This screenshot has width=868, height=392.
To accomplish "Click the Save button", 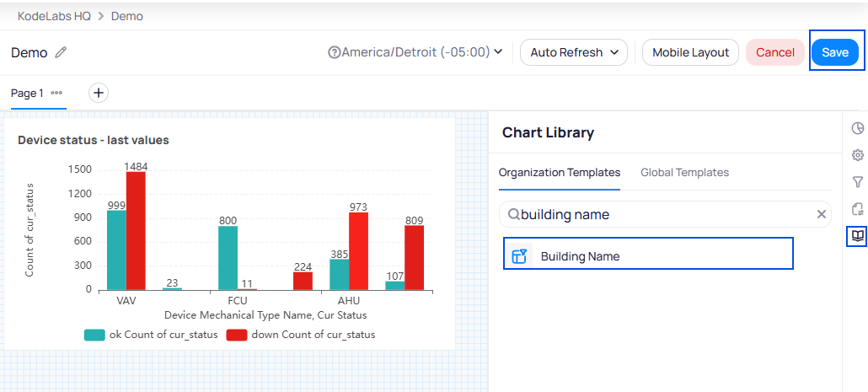I will [835, 52].
